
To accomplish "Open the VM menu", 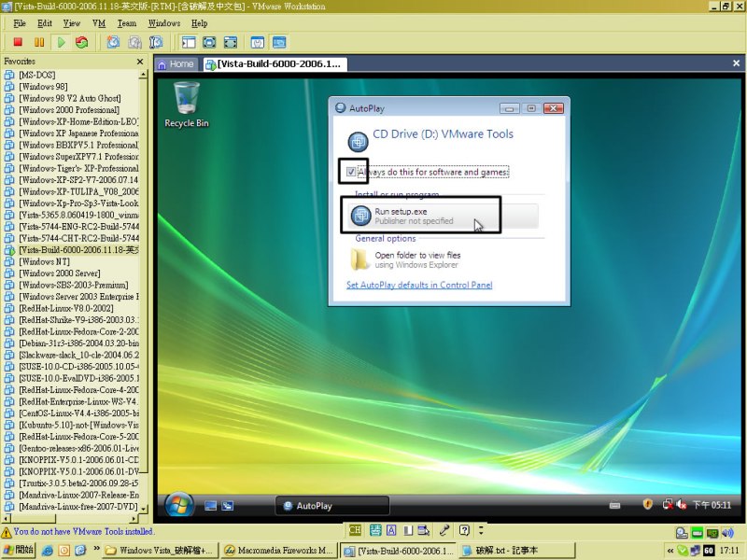I will pos(99,23).
